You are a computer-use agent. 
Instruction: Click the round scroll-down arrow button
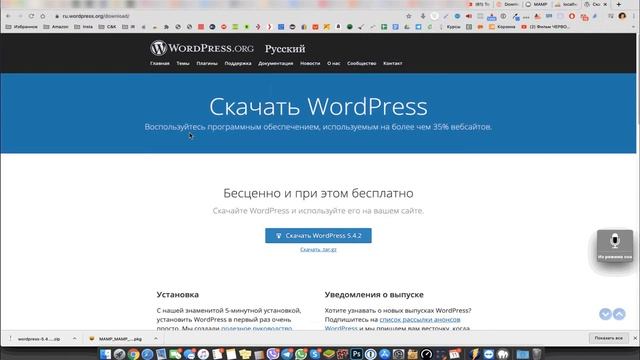click(x=605, y=314)
